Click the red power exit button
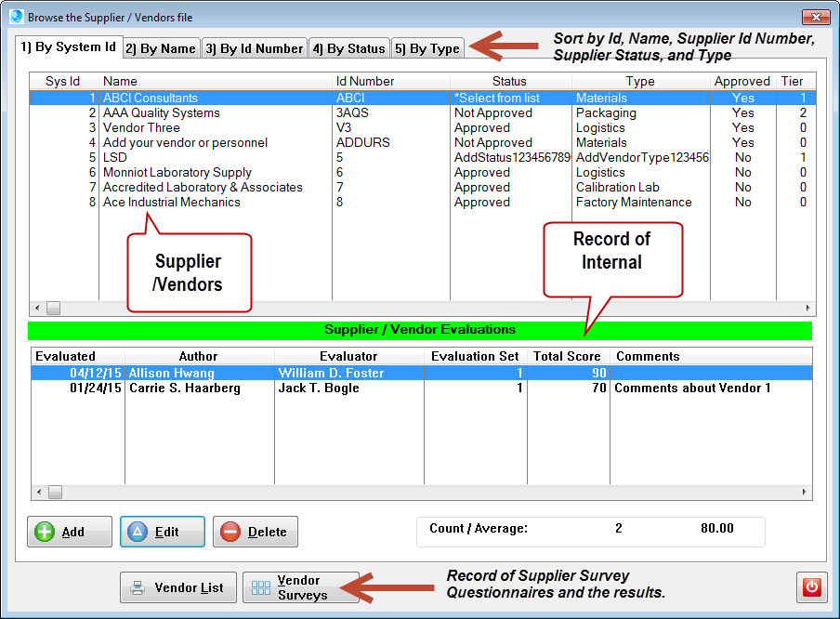The image size is (840, 619). click(x=811, y=587)
